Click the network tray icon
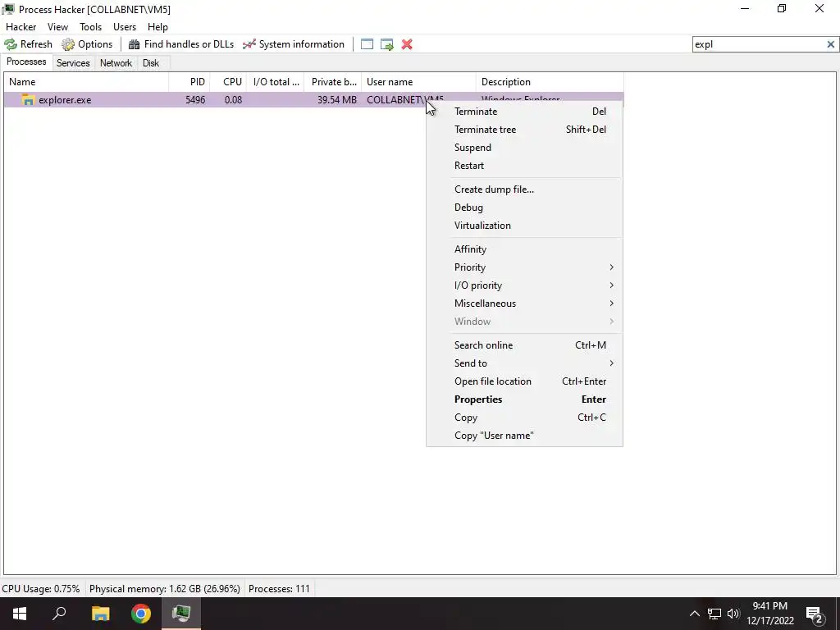This screenshot has width=840, height=630. point(714,614)
